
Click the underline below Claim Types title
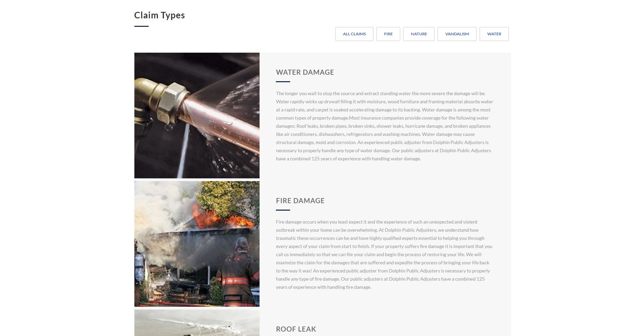tap(141, 26)
